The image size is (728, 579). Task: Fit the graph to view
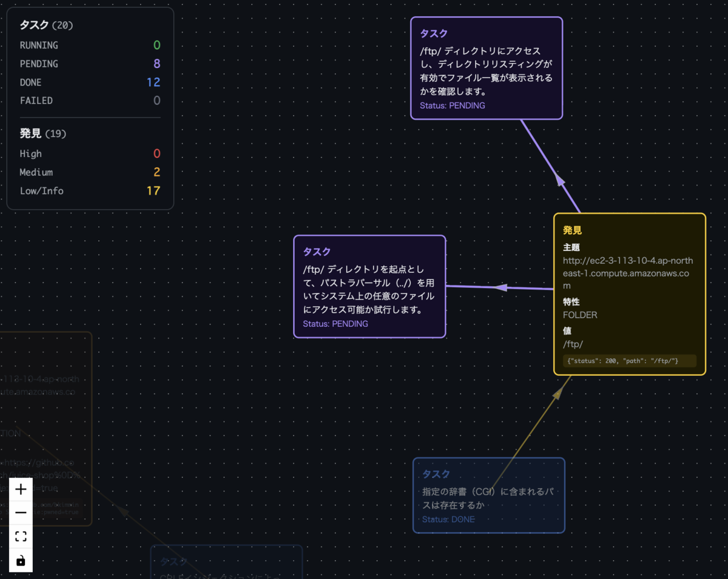tap(21, 537)
